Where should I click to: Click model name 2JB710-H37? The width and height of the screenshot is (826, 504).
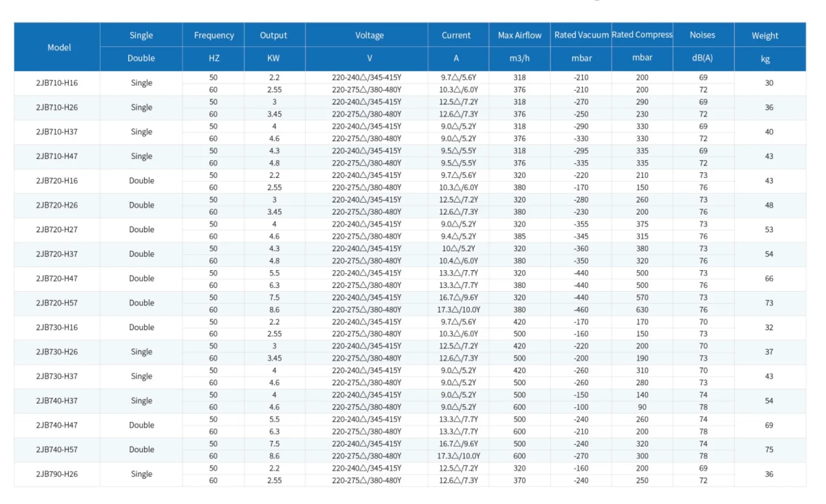point(57,132)
